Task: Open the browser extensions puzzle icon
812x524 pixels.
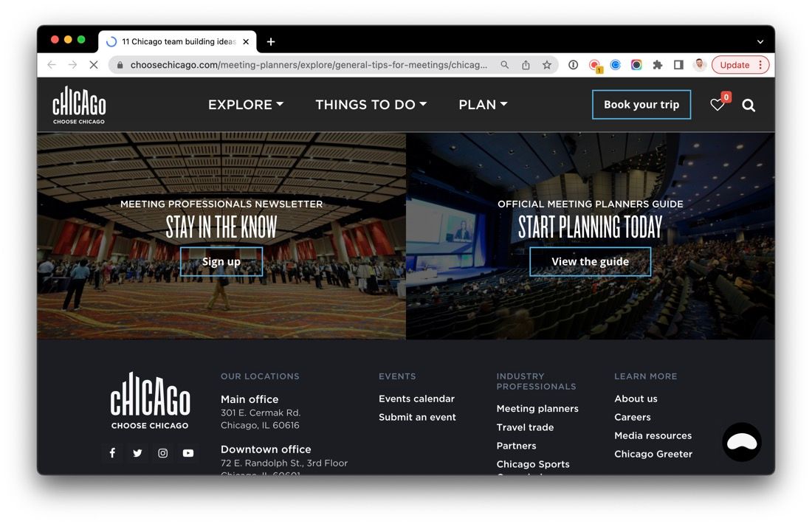Action: (x=657, y=65)
